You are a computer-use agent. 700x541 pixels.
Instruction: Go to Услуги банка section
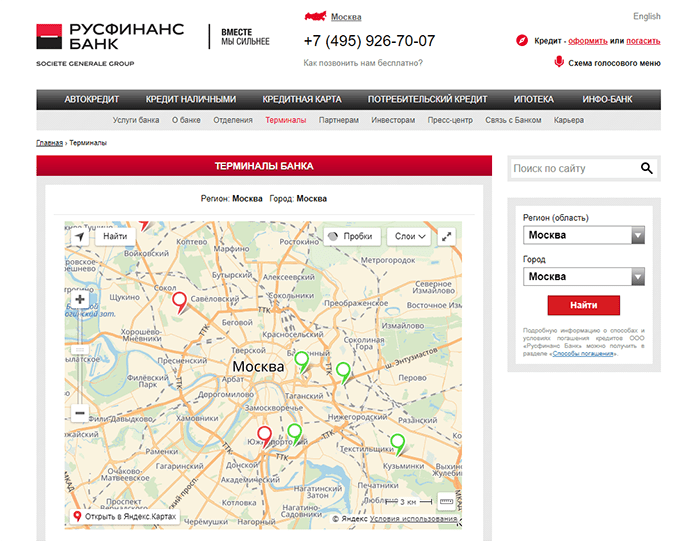click(136, 120)
